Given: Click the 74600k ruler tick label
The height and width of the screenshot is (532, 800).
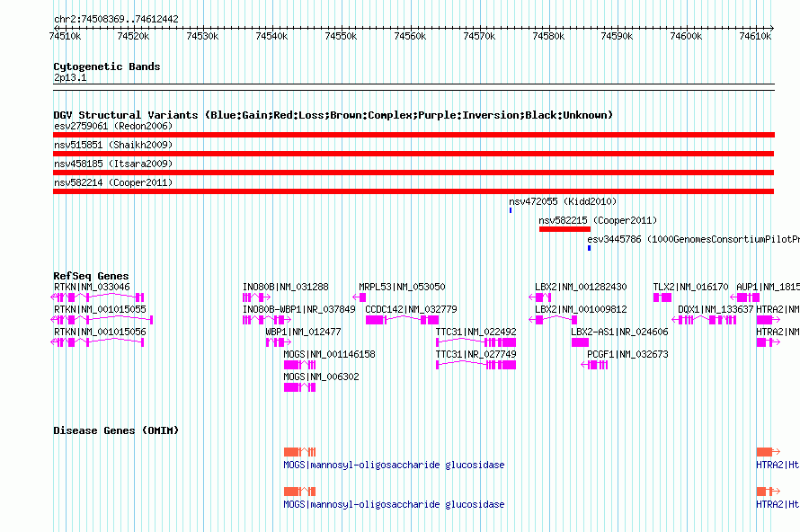Looking at the screenshot, I should tap(686, 36).
